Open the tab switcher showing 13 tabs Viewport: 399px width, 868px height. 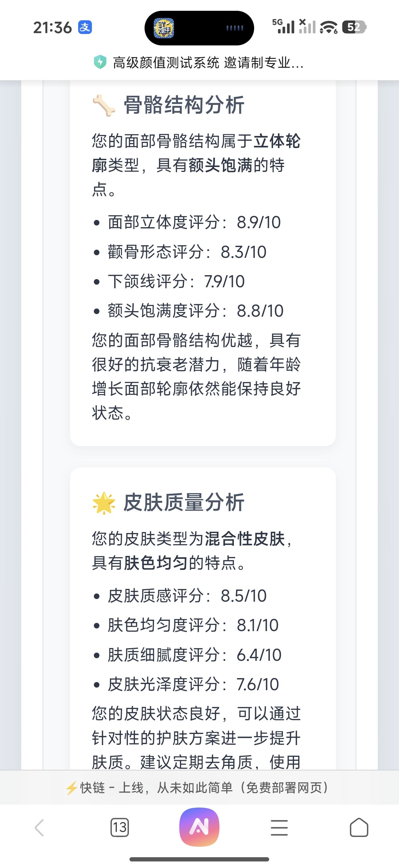point(119,827)
